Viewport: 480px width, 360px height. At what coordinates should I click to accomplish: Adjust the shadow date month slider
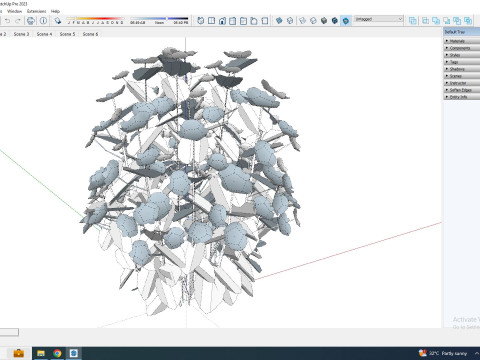tap(95, 19)
